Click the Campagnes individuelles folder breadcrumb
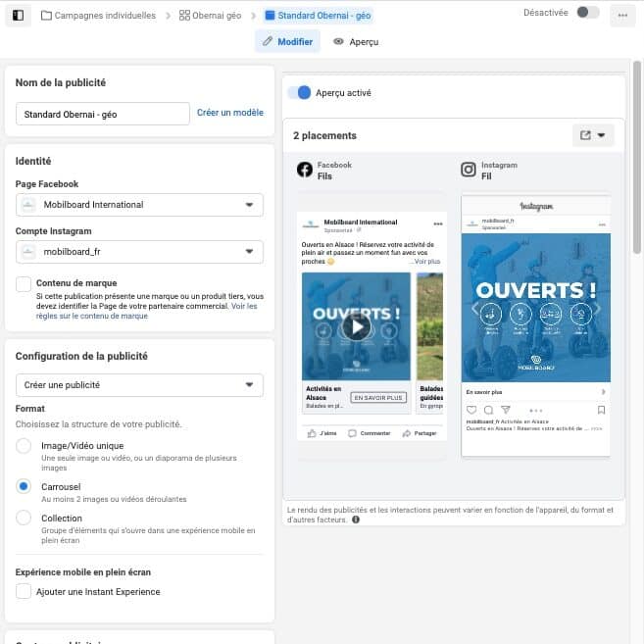The image size is (644, 644). click(x=99, y=16)
